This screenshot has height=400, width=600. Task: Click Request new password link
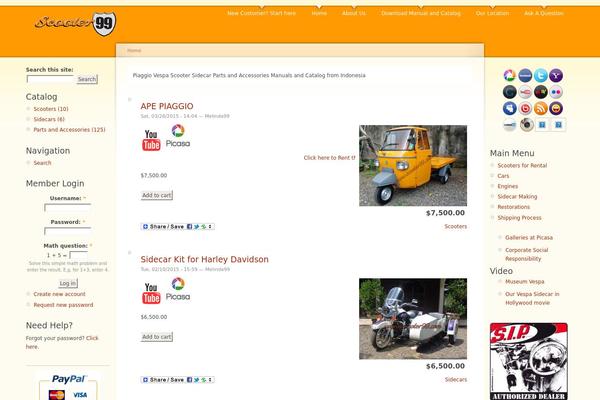[x=63, y=305]
